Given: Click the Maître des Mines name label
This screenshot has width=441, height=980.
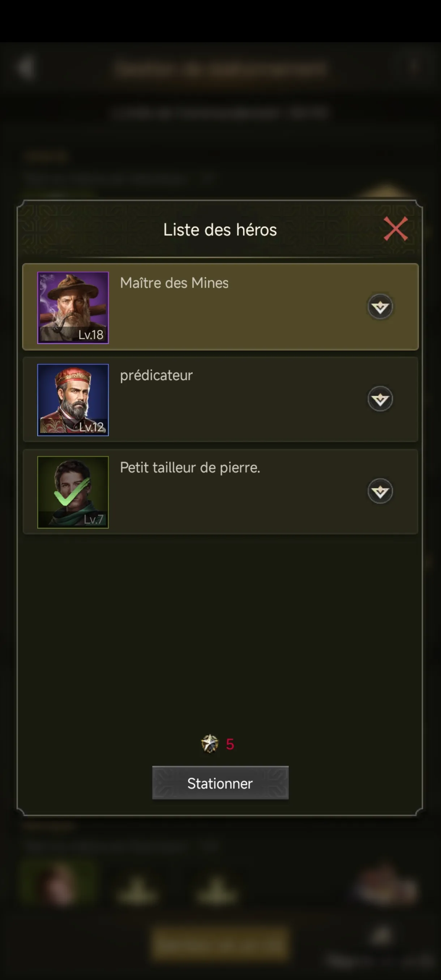Looking at the screenshot, I should [174, 283].
